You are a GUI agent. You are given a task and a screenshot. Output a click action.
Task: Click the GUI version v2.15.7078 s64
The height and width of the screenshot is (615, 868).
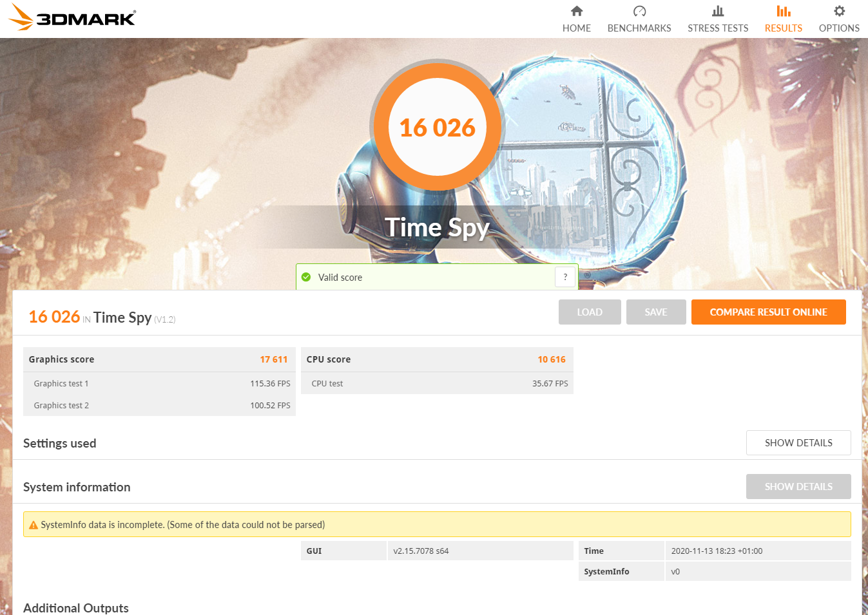(421, 551)
